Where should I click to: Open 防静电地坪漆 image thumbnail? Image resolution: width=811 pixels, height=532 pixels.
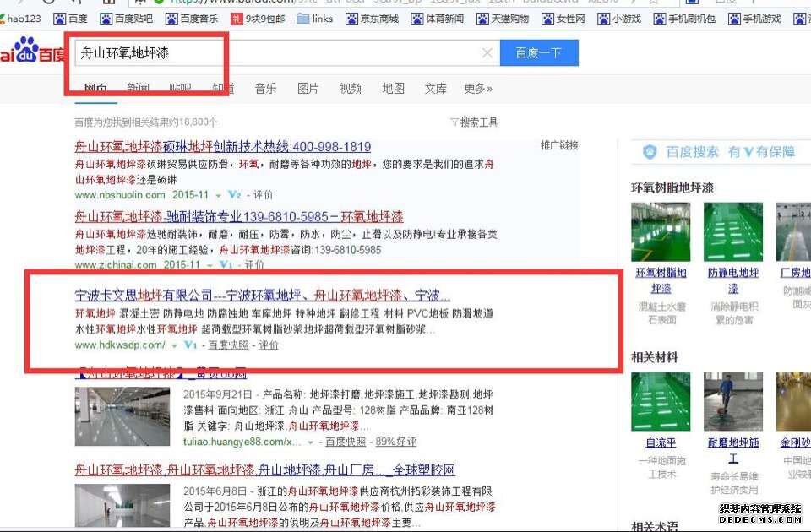733,232
